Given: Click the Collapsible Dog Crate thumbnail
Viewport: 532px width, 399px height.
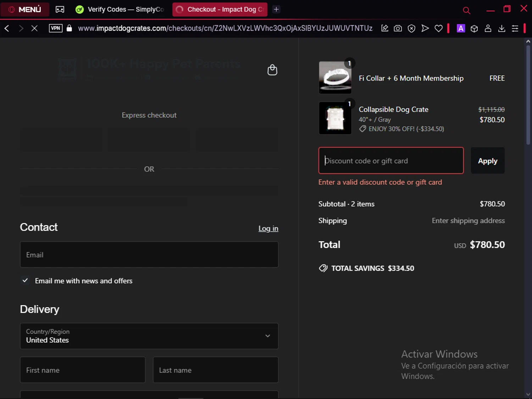Looking at the screenshot, I should [x=335, y=118].
